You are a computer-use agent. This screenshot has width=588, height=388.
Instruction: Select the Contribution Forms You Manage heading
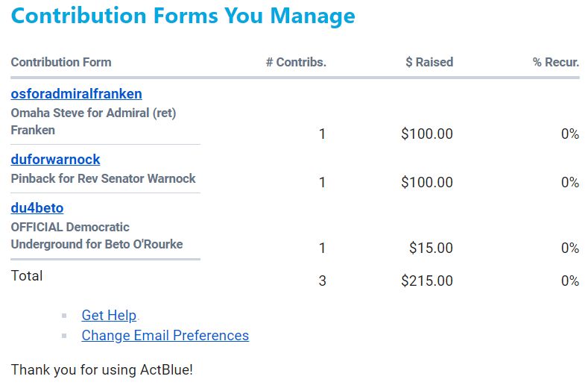[183, 16]
